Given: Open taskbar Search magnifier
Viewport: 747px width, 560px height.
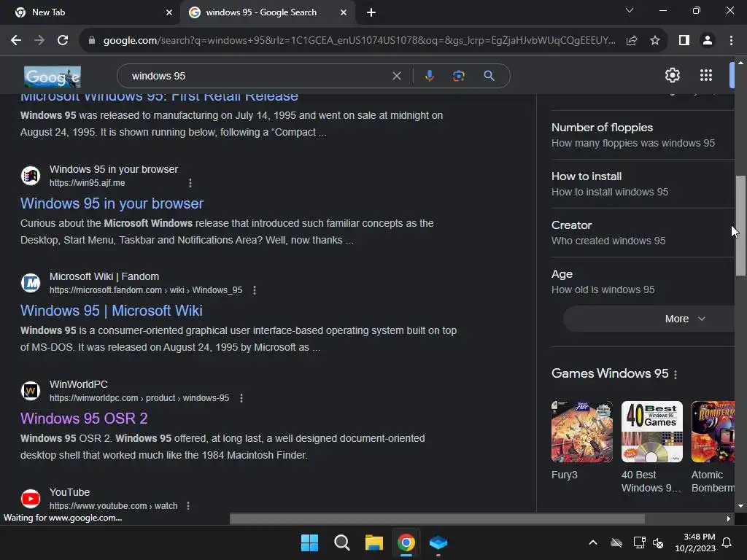Looking at the screenshot, I should [x=341, y=542].
